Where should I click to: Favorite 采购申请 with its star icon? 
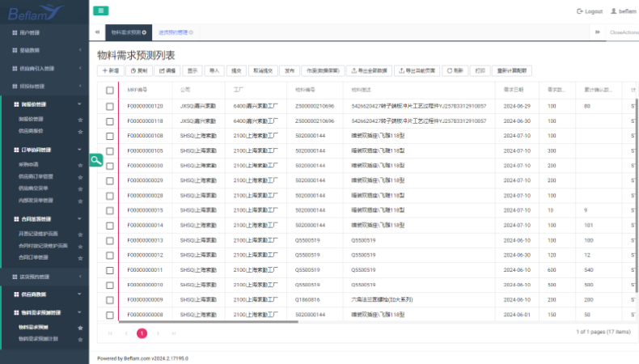click(x=79, y=164)
